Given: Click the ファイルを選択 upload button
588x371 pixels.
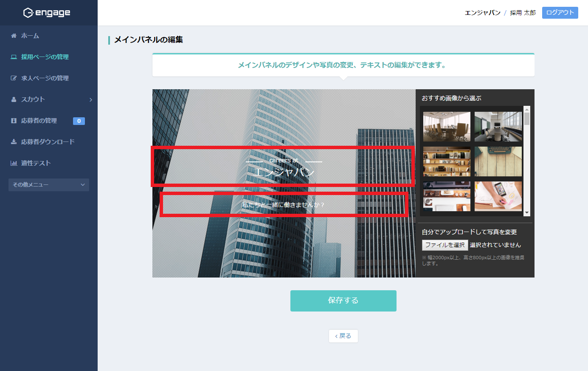Looking at the screenshot, I should tap(445, 245).
